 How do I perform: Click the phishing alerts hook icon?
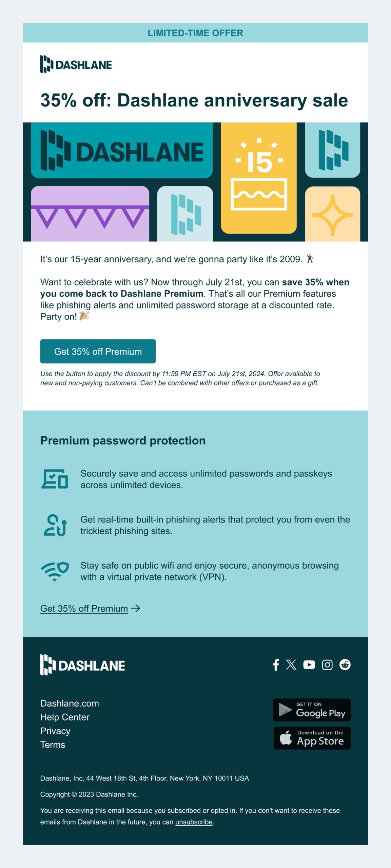click(55, 525)
